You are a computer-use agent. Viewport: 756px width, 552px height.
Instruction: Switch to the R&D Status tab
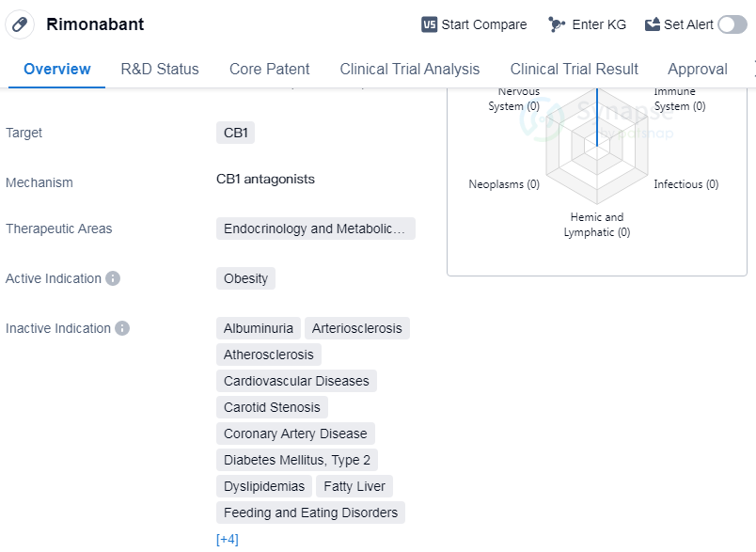[x=160, y=69]
